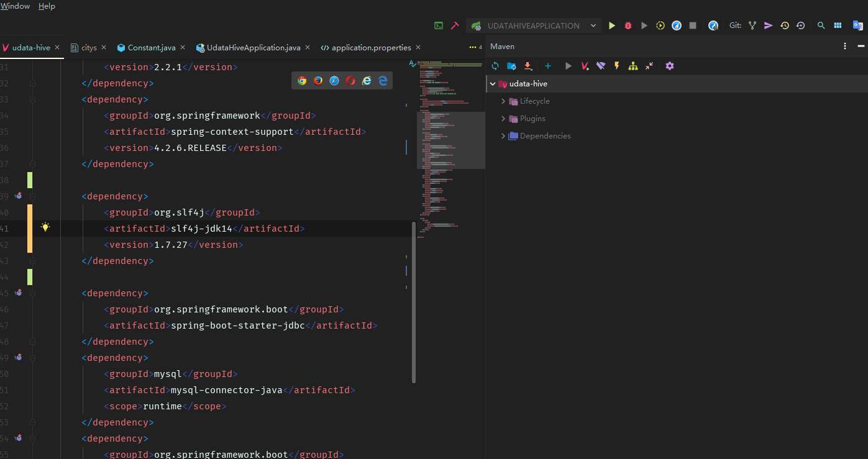Viewport: 868px width, 459px height.
Task: Expand the Dependencies node chevron
Action: coord(503,136)
